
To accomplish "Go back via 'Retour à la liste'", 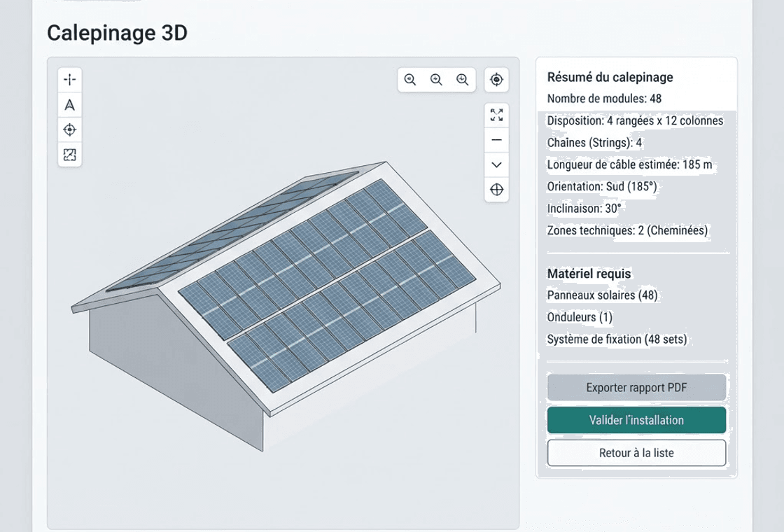I will (636, 453).
